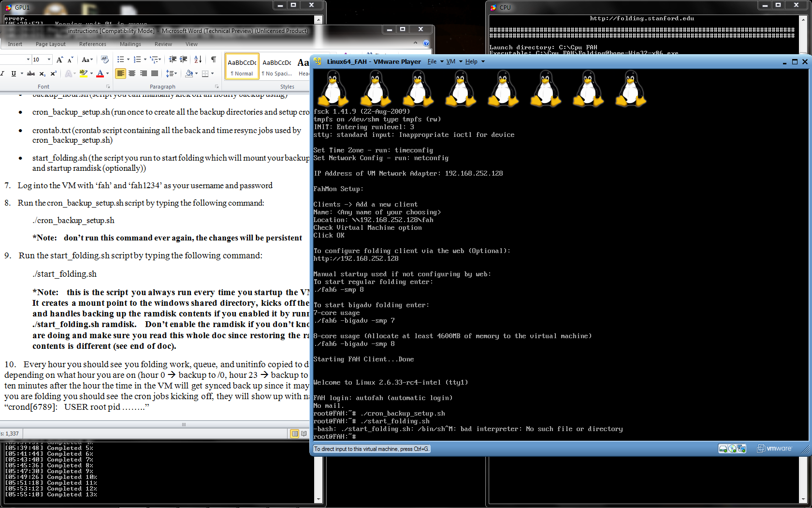Screen dimensions: 812x508
Task: Click the VMware network adapter status icon
Action: 741,448
